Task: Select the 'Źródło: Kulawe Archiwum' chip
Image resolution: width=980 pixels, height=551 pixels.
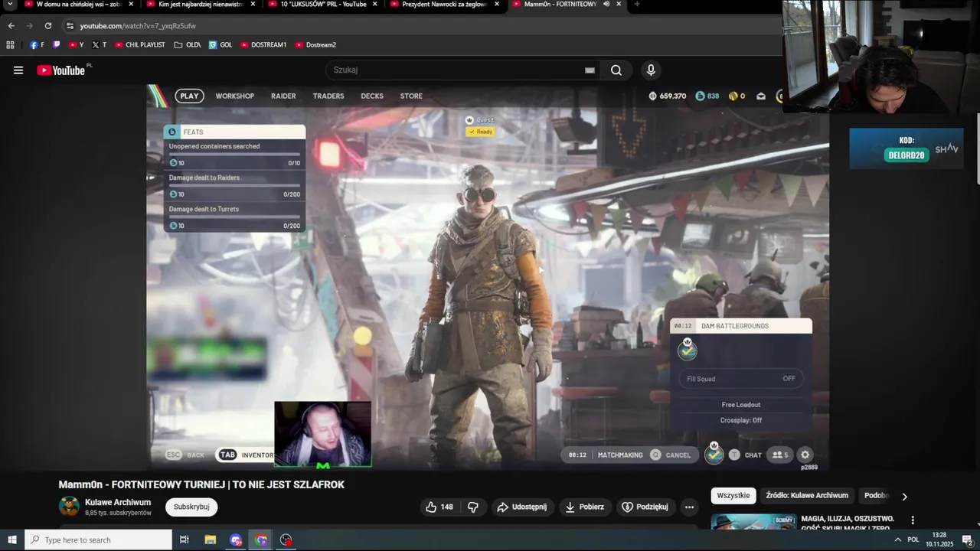Action: pyautogui.click(x=807, y=496)
